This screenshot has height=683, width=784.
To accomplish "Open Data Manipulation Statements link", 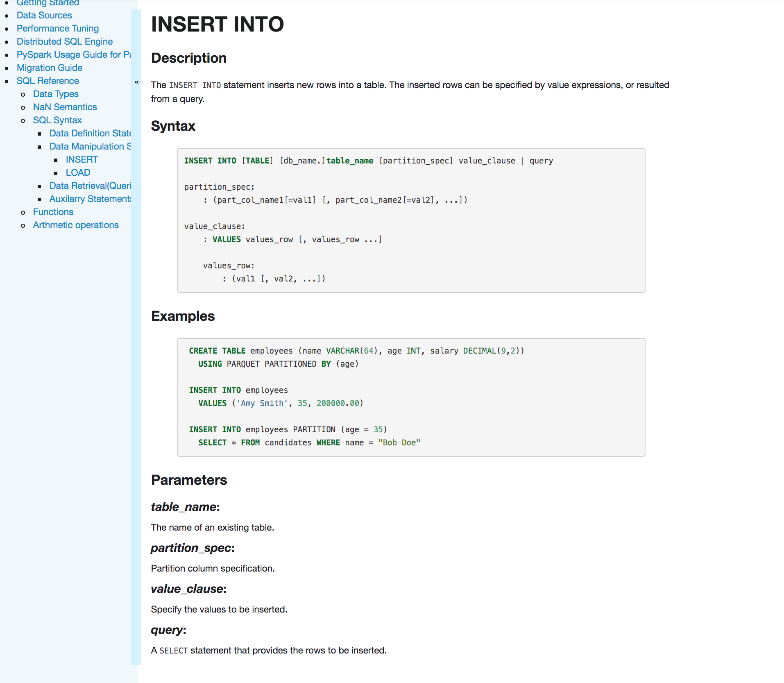I will point(90,146).
